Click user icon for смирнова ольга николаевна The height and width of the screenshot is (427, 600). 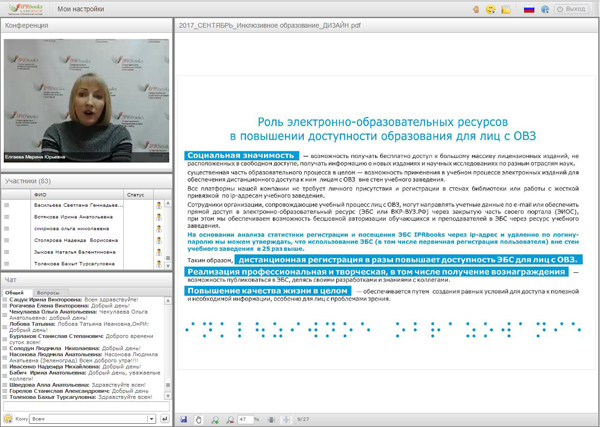[159, 229]
